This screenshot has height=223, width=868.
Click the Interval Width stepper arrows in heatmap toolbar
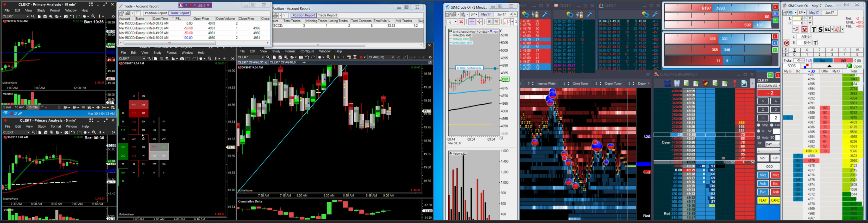(568, 84)
